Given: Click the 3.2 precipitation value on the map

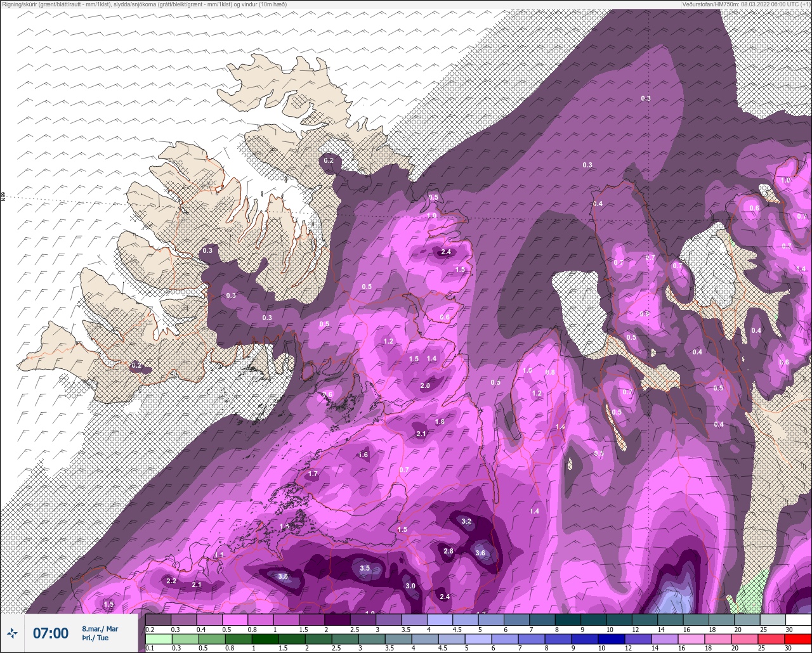Looking at the screenshot, I should click(x=466, y=522).
